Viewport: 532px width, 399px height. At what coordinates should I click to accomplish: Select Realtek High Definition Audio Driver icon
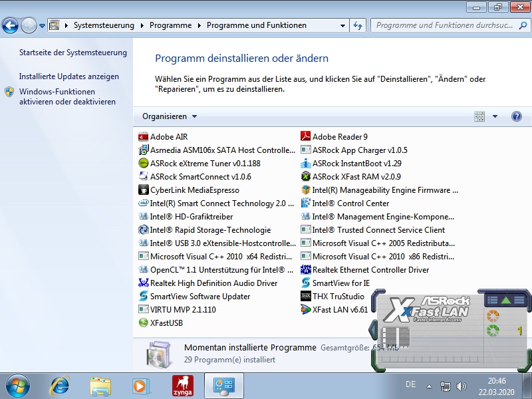pos(143,283)
